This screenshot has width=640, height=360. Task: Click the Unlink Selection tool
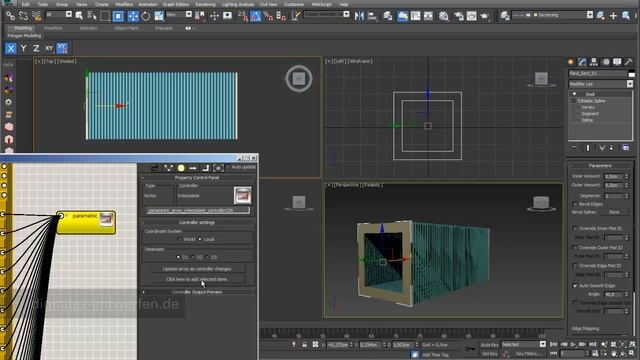coord(23,16)
